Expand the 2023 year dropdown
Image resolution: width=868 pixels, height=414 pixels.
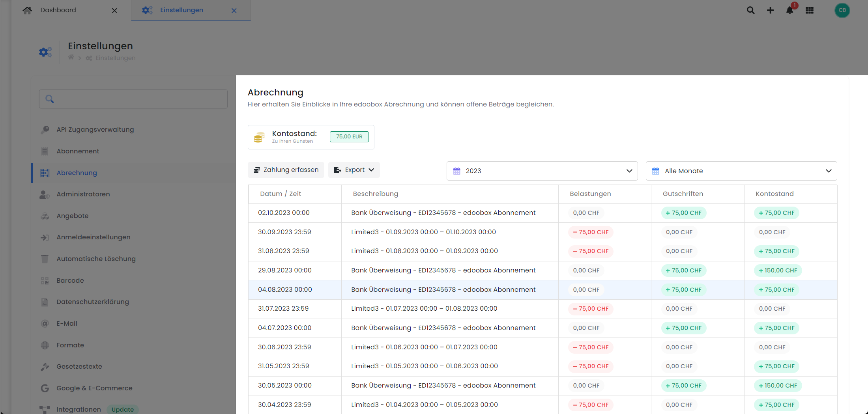pos(542,171)
